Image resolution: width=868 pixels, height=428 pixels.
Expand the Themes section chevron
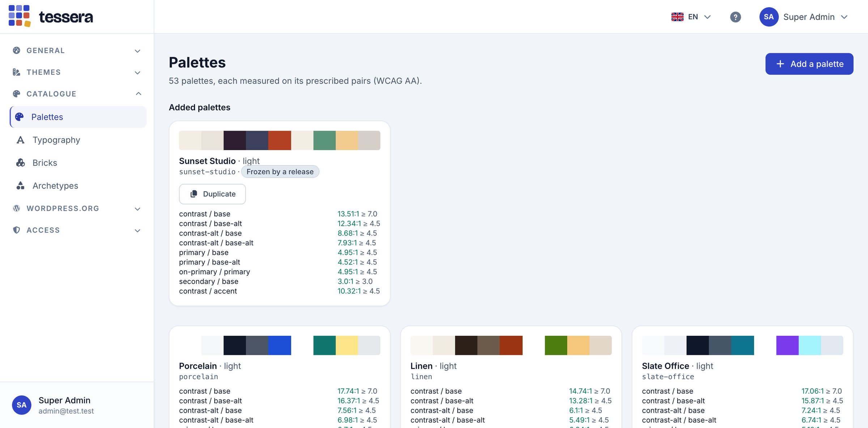pyautogui.click(x=137, y=73)
